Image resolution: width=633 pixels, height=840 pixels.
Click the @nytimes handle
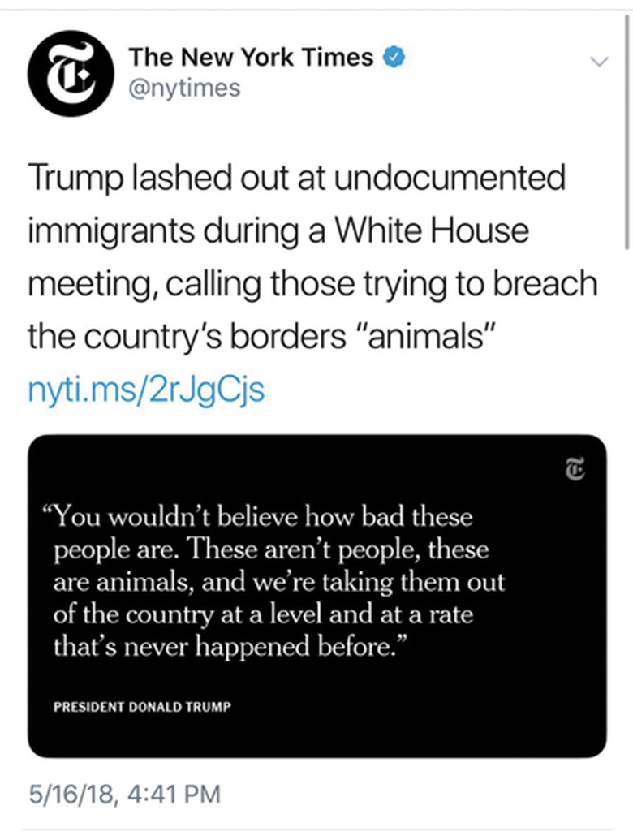[185, 87]
